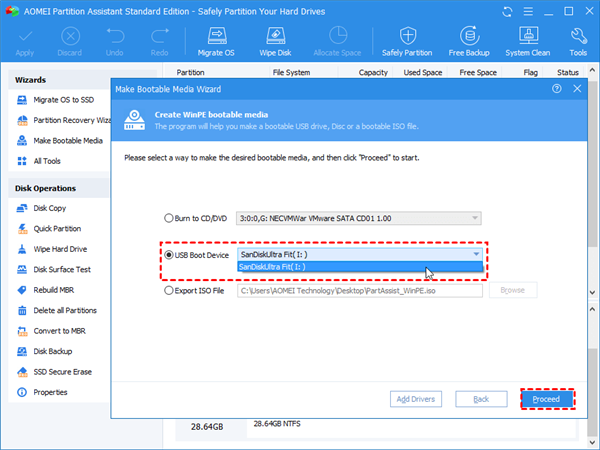
Task: Click the ISO file path input field
Action: coord(360,290)
